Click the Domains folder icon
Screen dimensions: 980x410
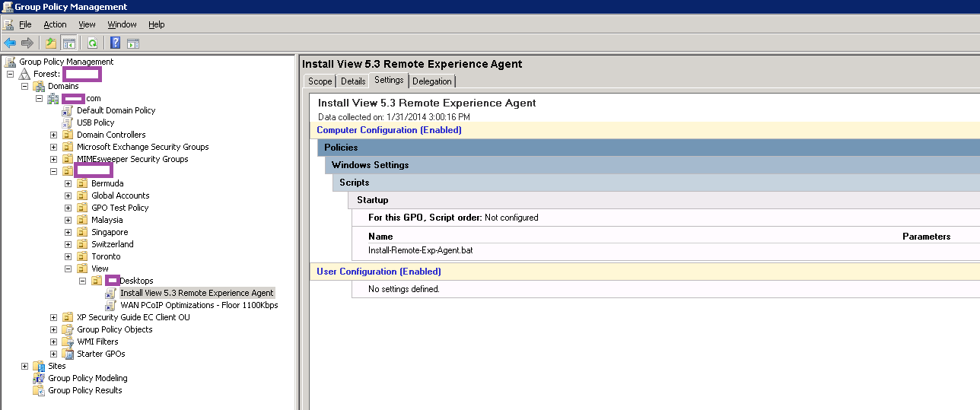pyautogui.click(x=39, y=86)
